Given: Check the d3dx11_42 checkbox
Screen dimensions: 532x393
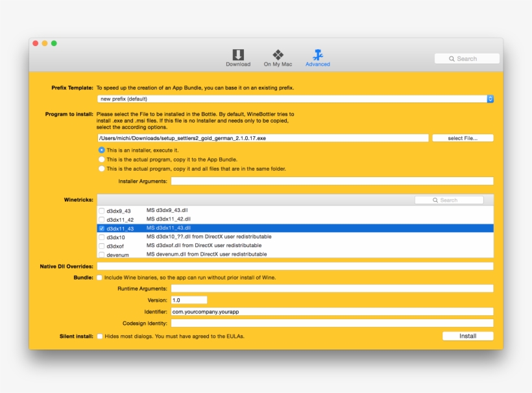Looking at the screenshot, I should 101,219.
